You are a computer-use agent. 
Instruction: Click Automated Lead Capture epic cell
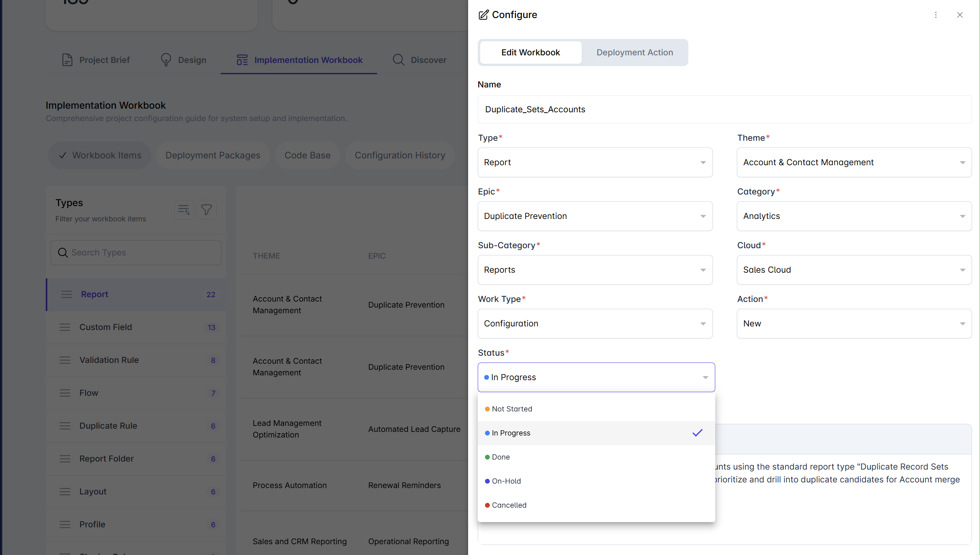pos(414,429)
